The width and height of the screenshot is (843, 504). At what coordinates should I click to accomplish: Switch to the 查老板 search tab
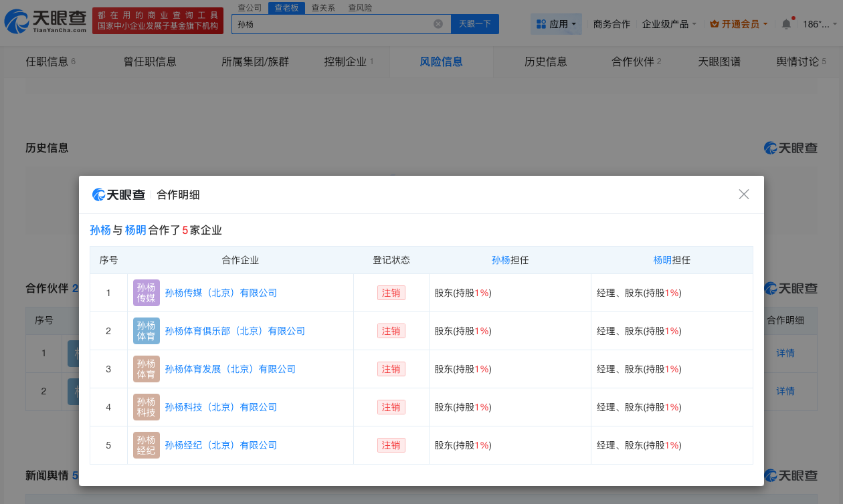[x=286, y=7]
